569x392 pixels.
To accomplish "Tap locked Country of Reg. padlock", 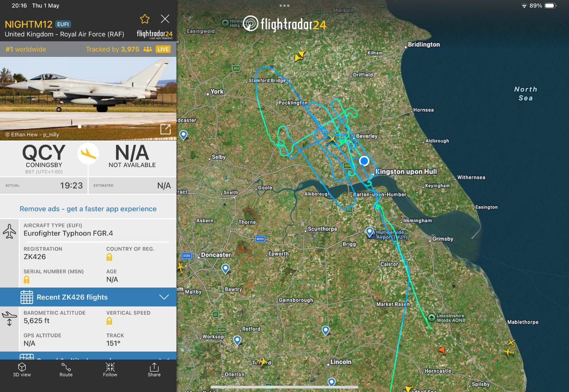I will point(109,257).
